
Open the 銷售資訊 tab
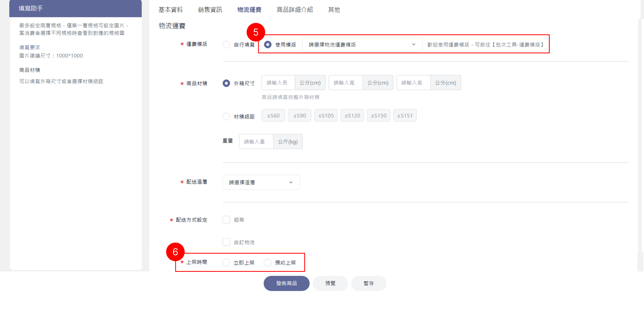pos(210,10)
